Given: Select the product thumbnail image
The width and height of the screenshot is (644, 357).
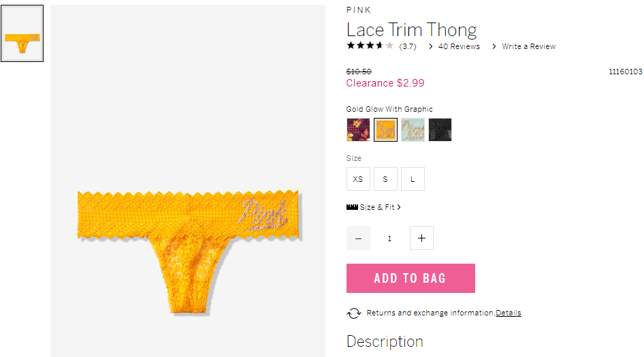Looking at the screenshot, I should (x=22, y=33).
